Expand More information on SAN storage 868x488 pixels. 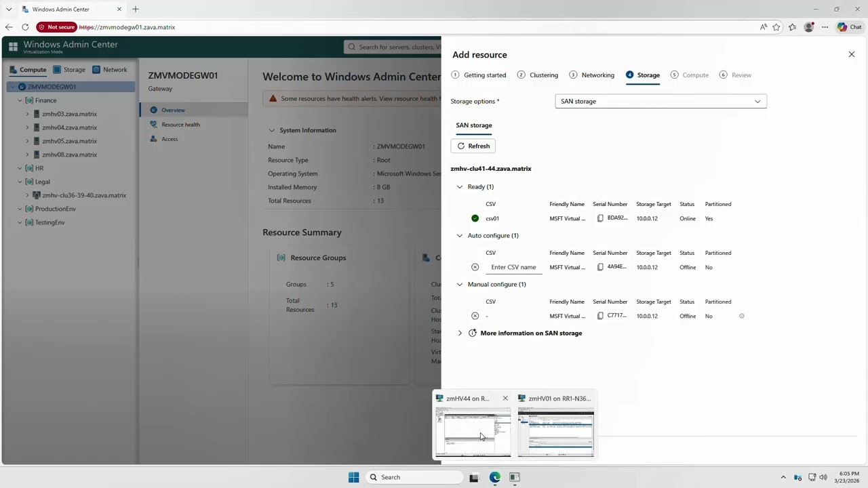tap(460, 333)
